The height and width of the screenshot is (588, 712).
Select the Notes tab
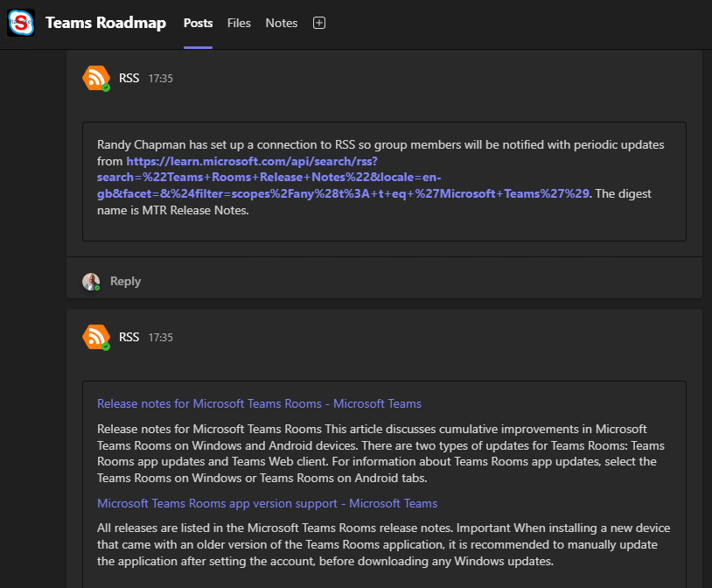click(282, 23)
